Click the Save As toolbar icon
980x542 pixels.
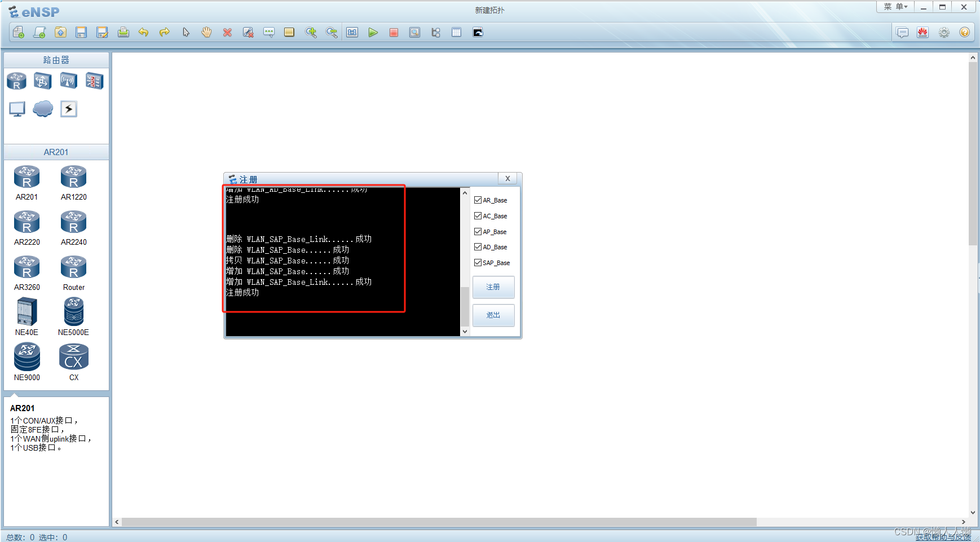click(102, 33)
